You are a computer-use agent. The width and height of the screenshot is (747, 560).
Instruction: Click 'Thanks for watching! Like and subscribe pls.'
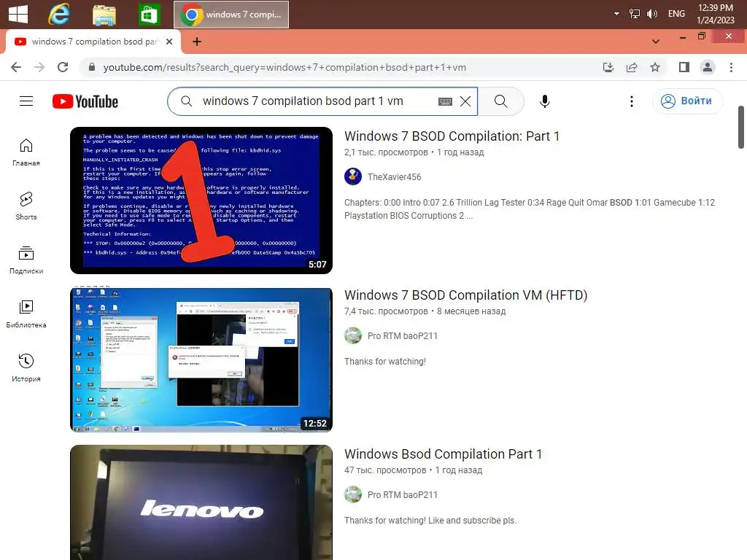430,521
